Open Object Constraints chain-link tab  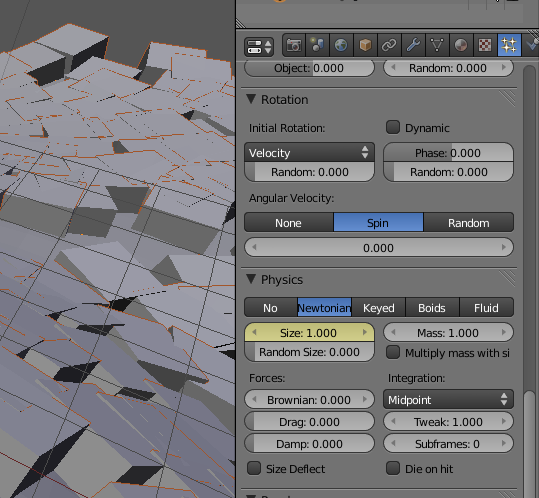[x=389, y=45]
